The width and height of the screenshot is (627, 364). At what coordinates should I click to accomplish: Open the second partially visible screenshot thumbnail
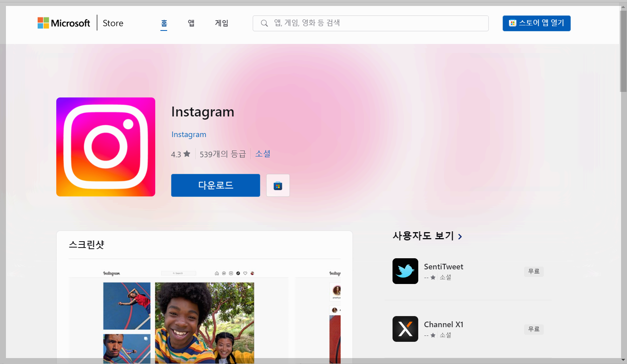click(318, 316)
